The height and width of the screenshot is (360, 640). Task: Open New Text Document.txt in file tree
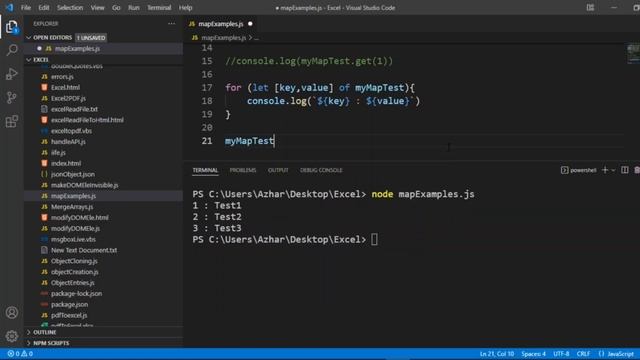point(84,250)
